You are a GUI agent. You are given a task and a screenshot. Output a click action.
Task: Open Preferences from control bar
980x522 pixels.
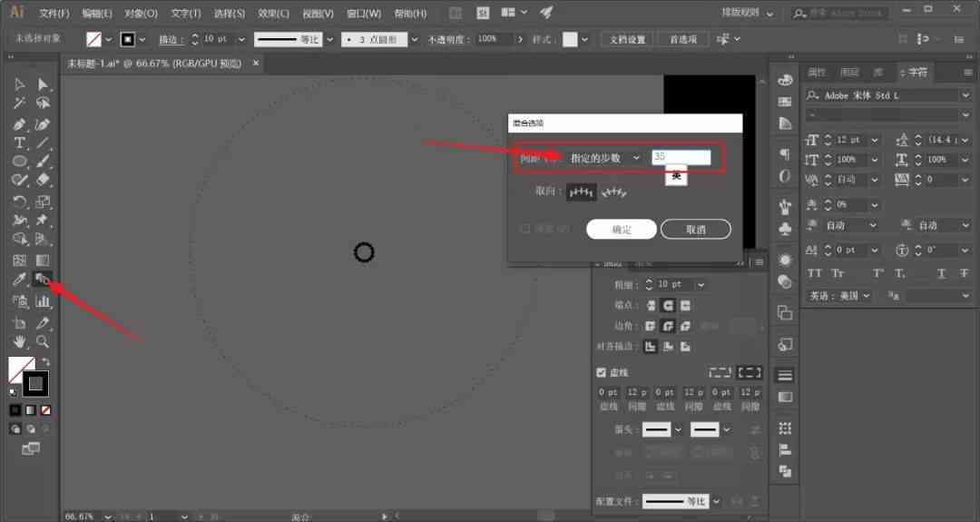(683, 39)
